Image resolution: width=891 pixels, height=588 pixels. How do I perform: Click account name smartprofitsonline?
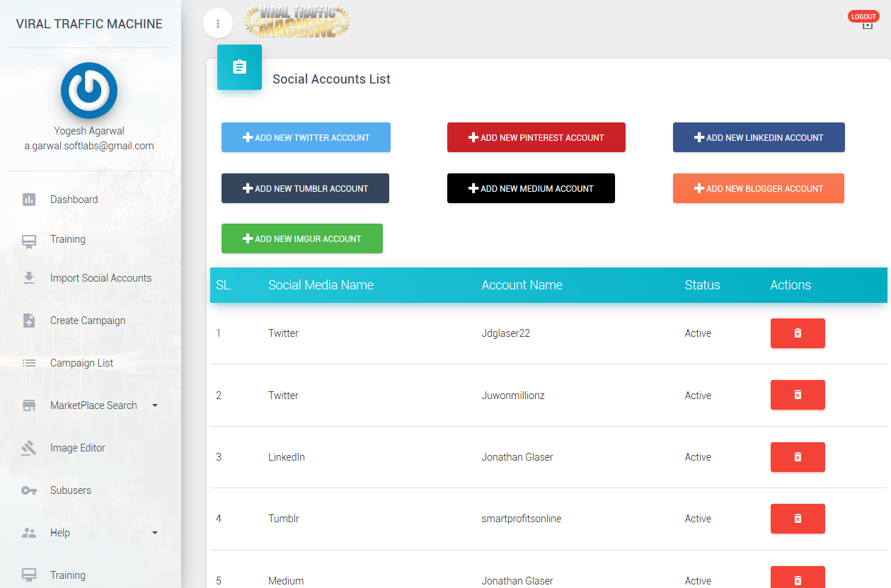[x=522, y=519]
